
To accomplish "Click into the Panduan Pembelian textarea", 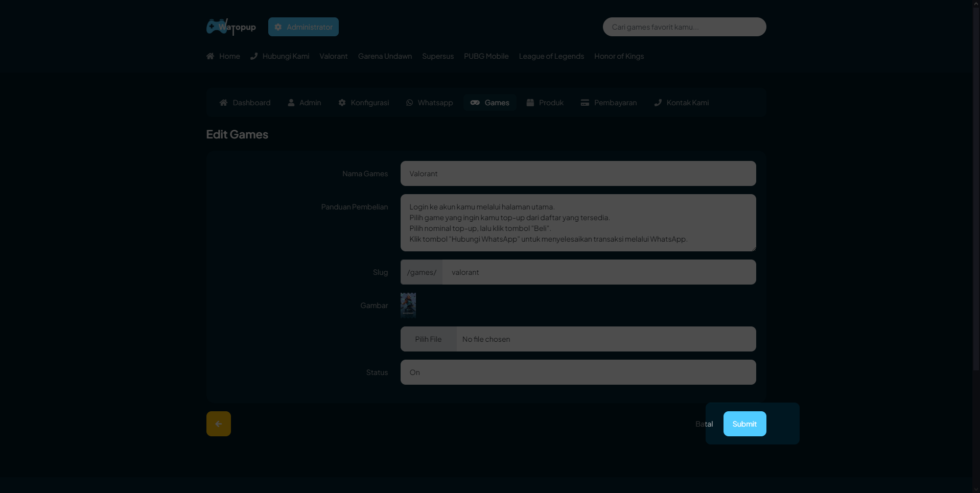I will (578, 223).
